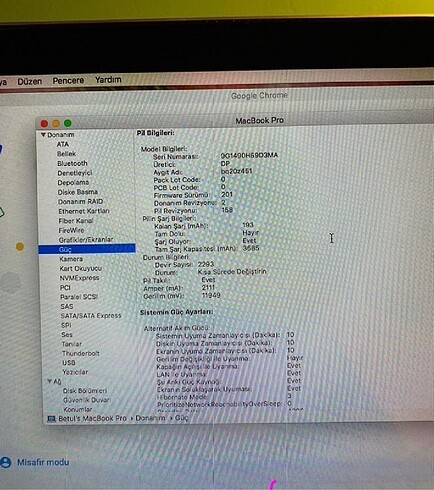The width and height of the screenshot is (434, 490).
Task: Select Denetleyici in the sidebar
Action: (x=75, y=173)
